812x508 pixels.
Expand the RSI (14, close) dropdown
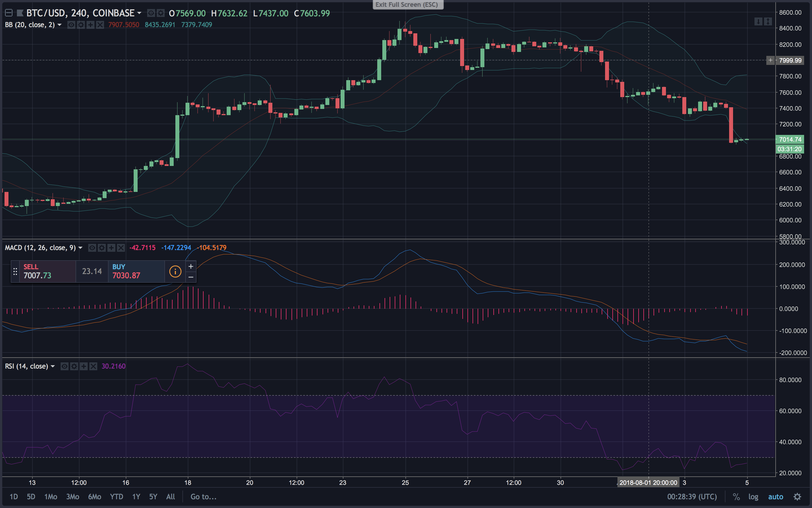[x=53, y=366]
